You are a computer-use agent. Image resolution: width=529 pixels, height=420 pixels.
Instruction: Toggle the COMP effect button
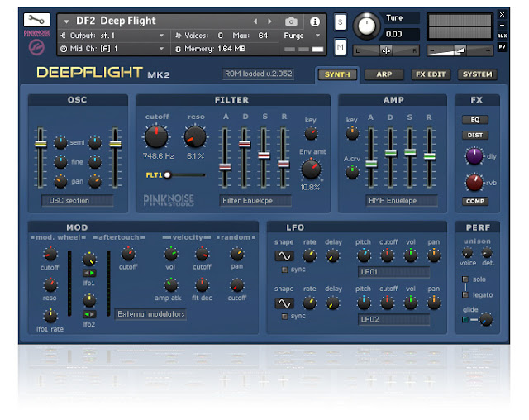coord(475,201)
